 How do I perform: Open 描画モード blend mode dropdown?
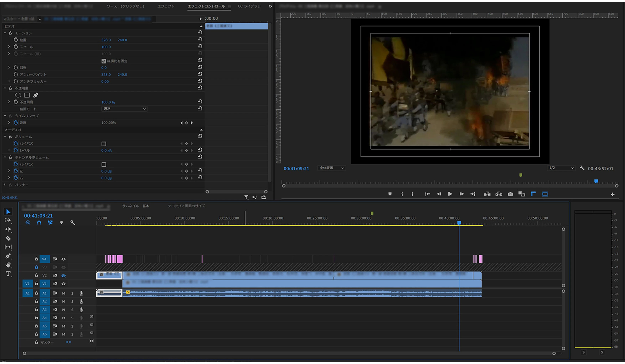[x=124, y=109]
